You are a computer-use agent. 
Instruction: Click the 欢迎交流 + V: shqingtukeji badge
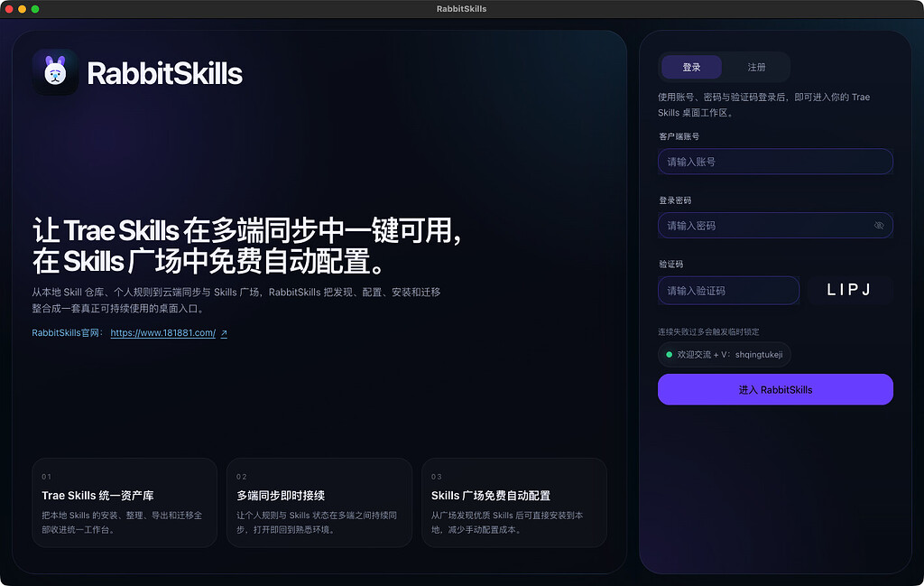(x=725, y=355)
